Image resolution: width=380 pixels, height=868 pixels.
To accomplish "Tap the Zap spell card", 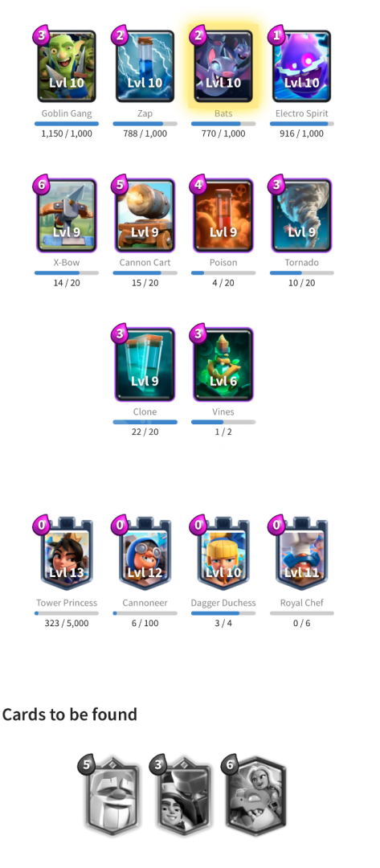I will (x=145, y=67).
